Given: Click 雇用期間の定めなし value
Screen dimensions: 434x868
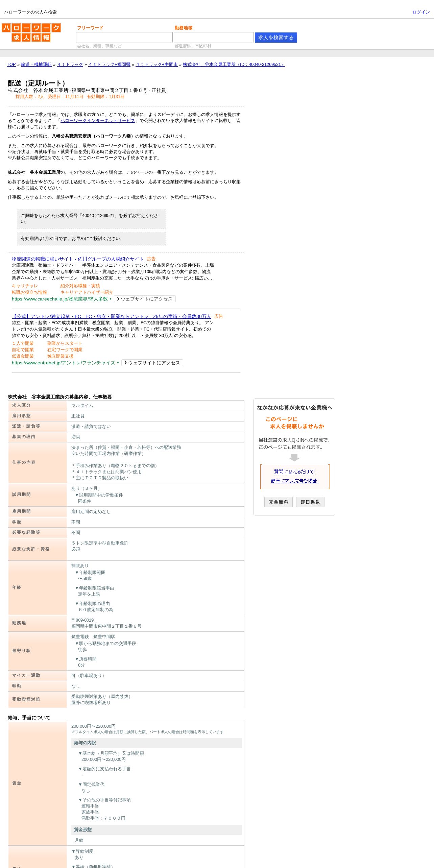Looking at the screenshot, I should pos(91,512).
